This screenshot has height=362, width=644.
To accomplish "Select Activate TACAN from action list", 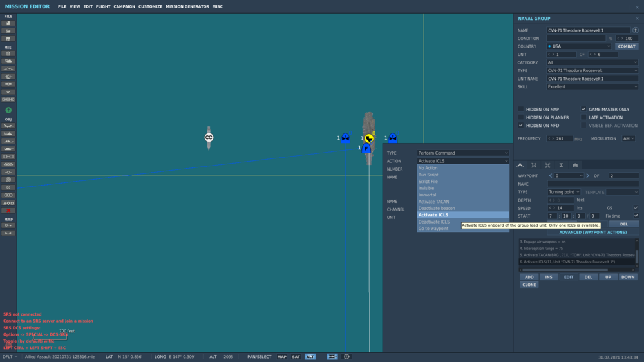I will (x=434, y=202).
